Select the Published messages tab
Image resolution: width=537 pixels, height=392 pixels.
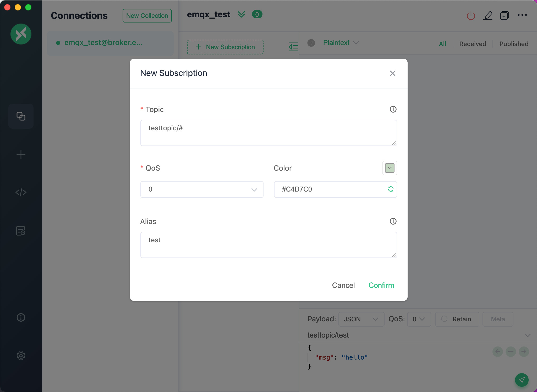[x=514, y=43]
